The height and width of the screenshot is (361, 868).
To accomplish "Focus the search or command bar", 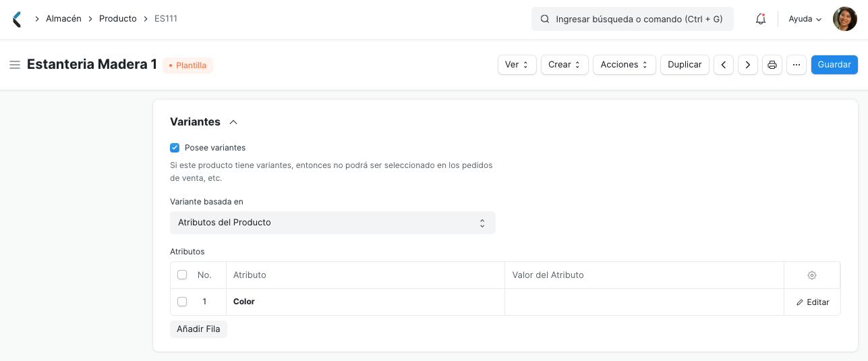I will 632,20.
